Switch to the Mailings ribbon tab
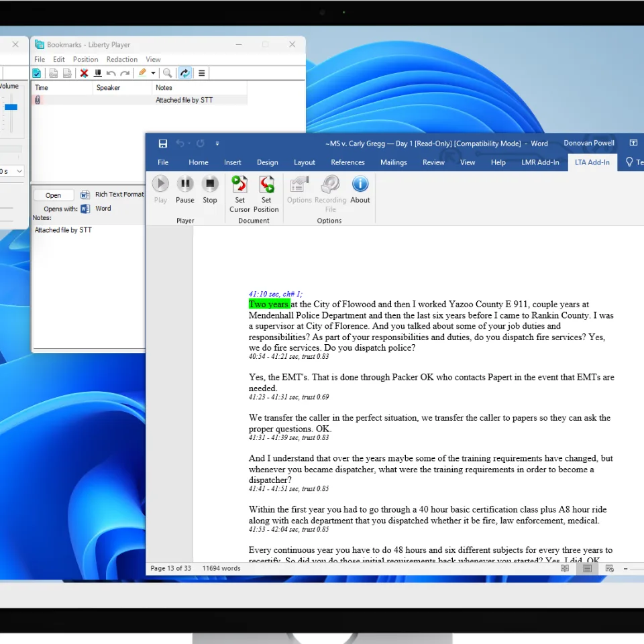The height and width of the screenshot is (644, 644). 394,162
